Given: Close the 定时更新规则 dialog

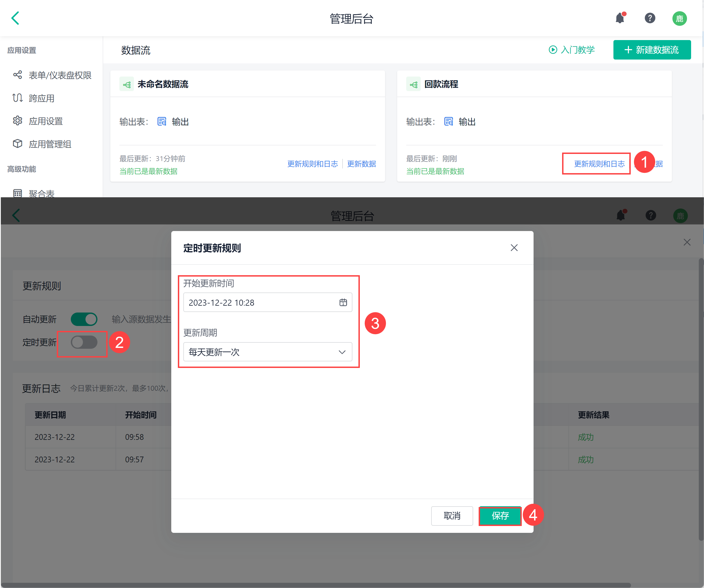Looking at the screenshot, I should [x=514, y=248].
